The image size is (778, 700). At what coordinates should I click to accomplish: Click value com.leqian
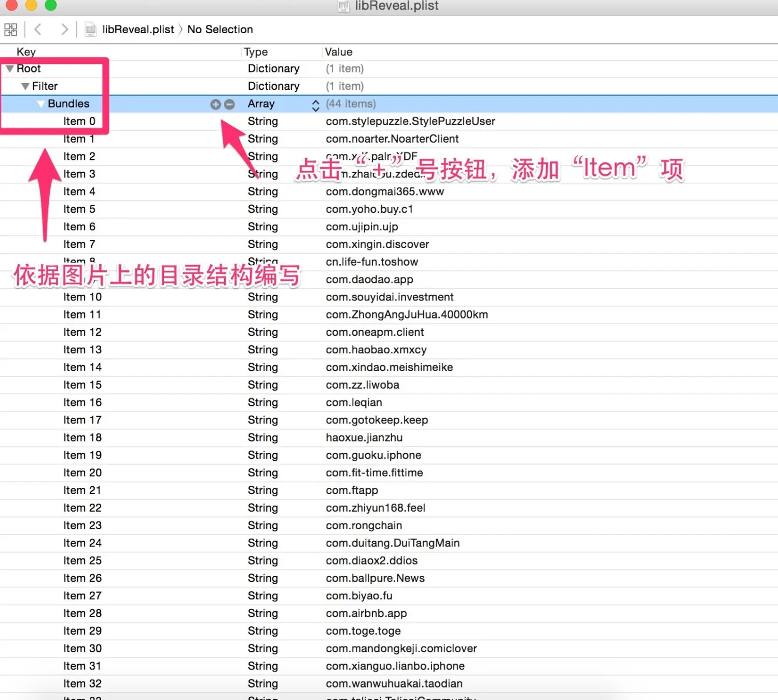click(x=354, y=403)
